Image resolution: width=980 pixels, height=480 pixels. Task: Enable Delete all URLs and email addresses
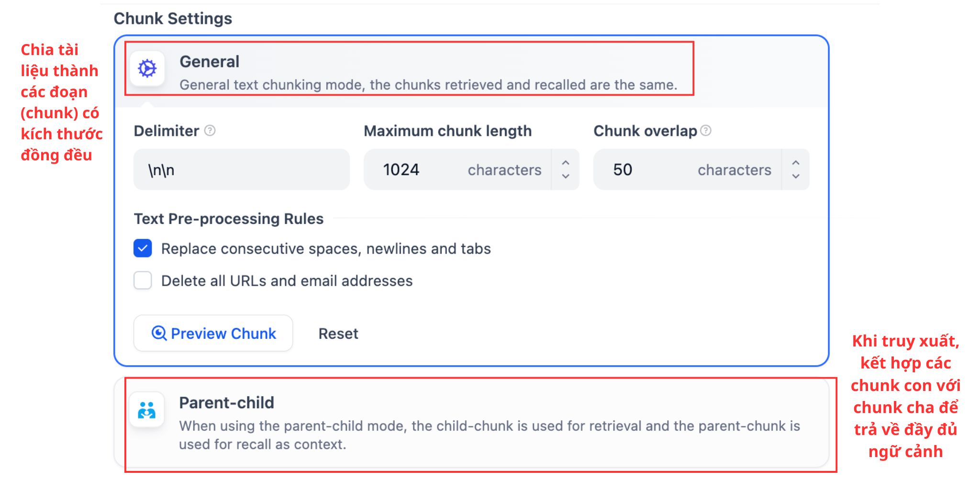point(142,281)
